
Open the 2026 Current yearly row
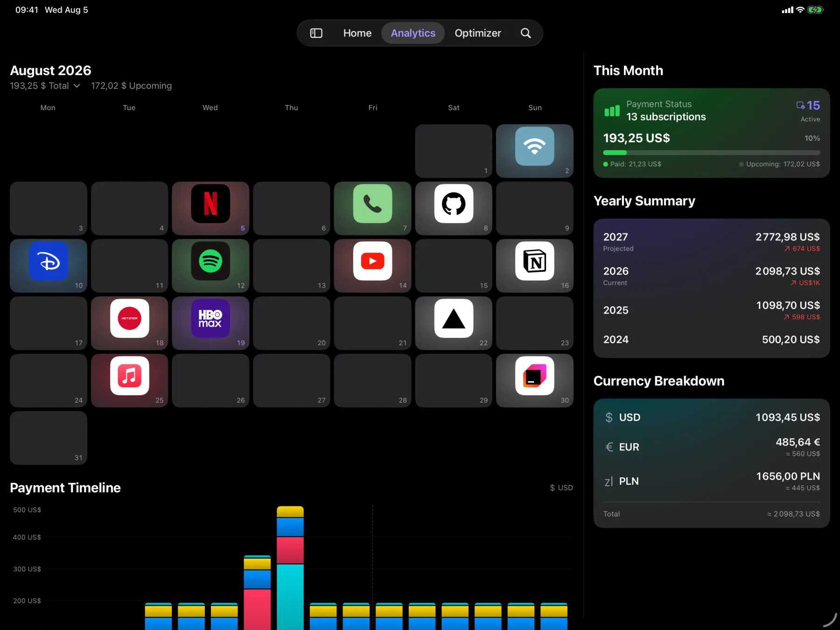click(x=712, y=276)
